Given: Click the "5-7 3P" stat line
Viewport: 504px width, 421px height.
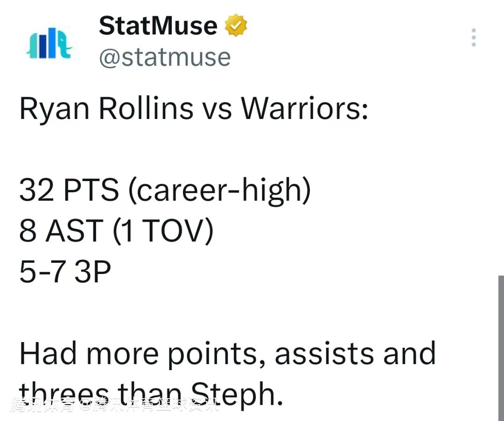Looking at the screenshot, I should point(65,272).
